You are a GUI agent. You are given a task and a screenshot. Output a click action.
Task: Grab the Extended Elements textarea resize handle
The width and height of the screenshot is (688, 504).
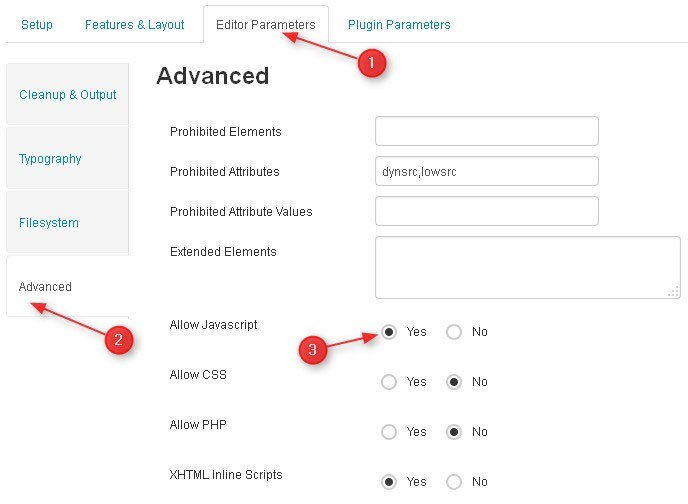[674, 292]
